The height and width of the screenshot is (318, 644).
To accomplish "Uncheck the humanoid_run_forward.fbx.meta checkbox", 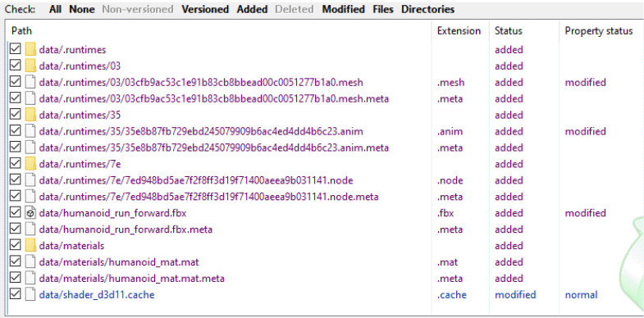I will point(16,229).
